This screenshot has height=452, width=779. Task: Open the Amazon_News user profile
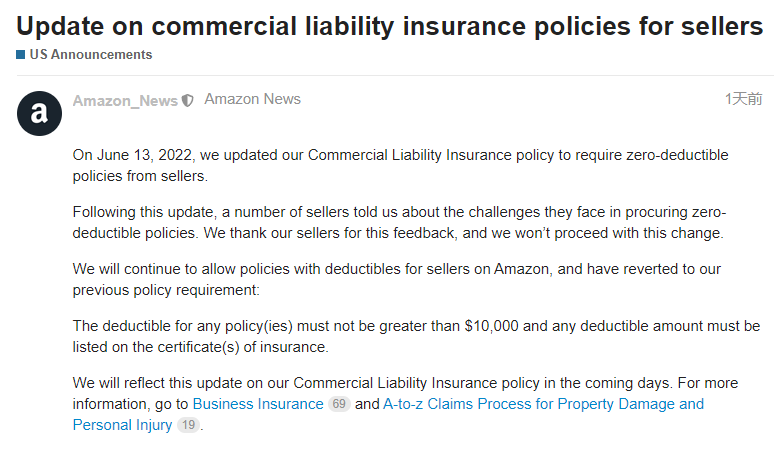[x=125, y=101]
